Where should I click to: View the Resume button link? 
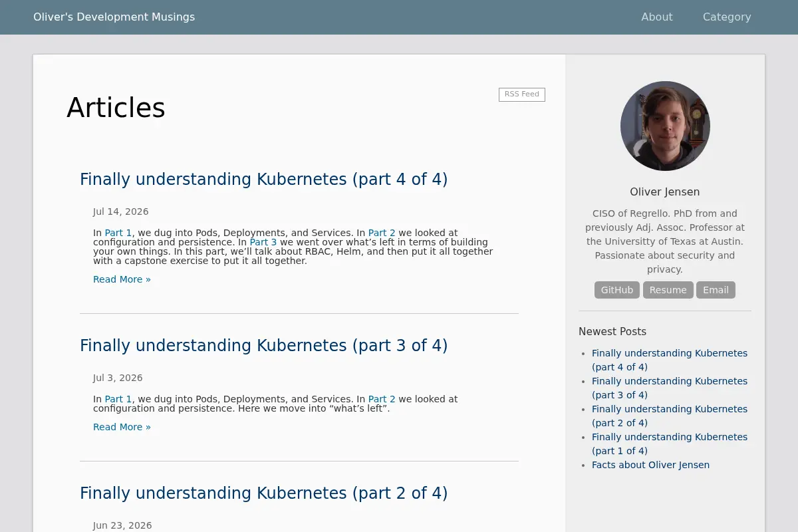tap(668, 290)
